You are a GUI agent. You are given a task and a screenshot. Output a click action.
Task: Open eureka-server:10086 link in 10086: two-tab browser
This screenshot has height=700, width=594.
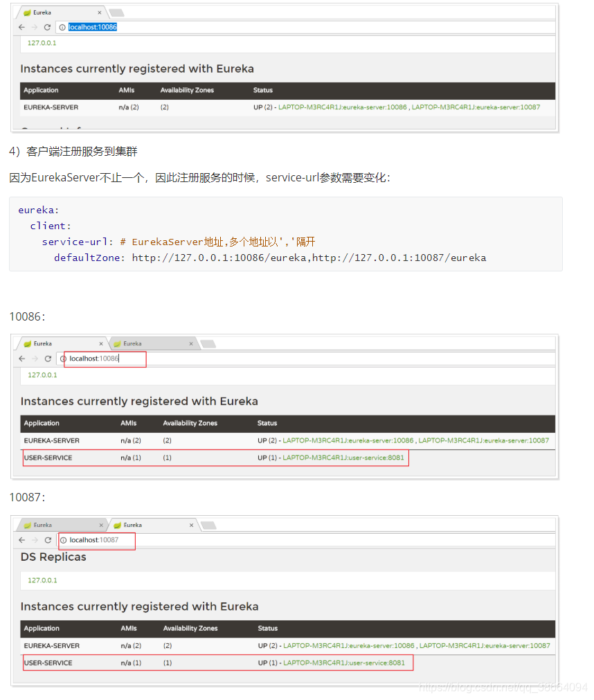coord(348,440)
